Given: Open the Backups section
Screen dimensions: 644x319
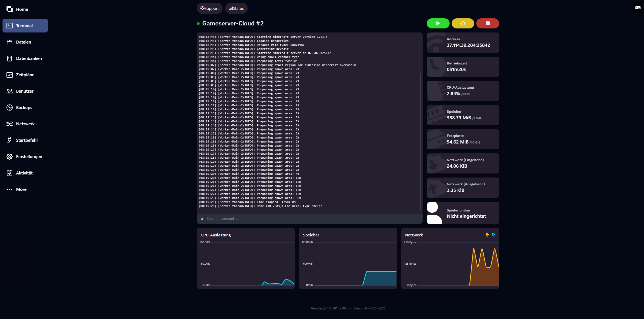Looking at the screenshot, I should pos(24,108).
